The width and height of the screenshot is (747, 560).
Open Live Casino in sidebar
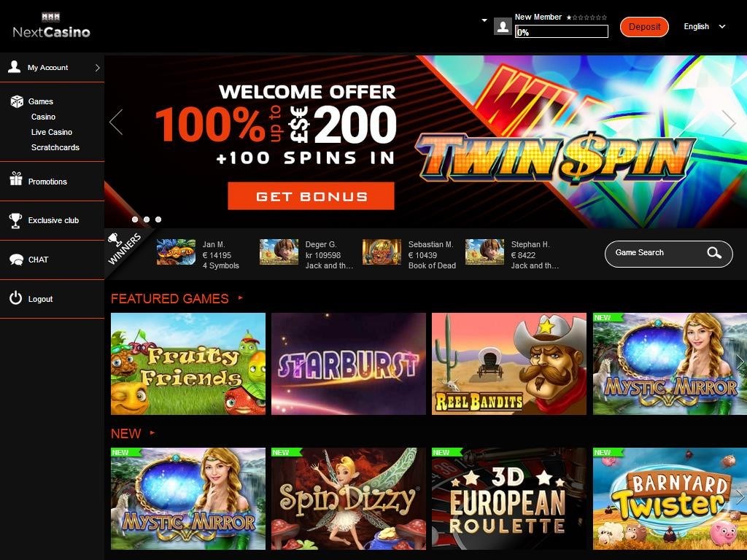click(x=52, y=132)
